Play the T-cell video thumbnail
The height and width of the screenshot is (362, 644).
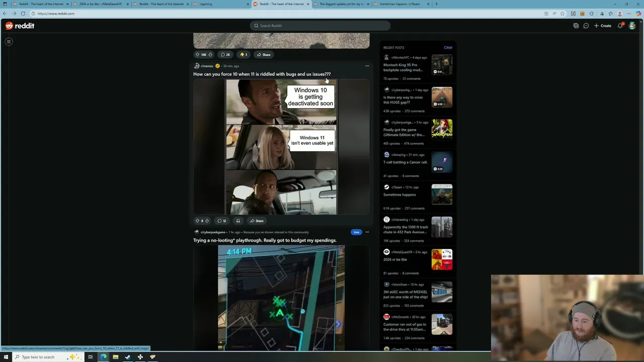pyautogui.click(x=442, y=162)
